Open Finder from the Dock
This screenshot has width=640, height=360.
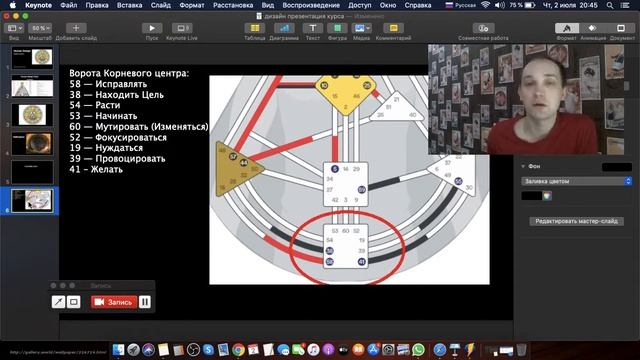pos(118,350)
